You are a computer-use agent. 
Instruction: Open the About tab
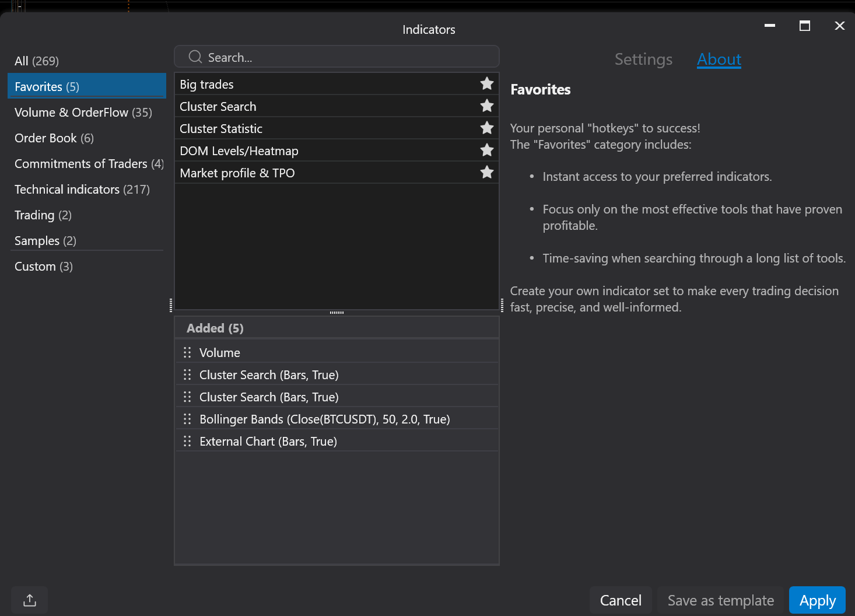tap(719, 60)
